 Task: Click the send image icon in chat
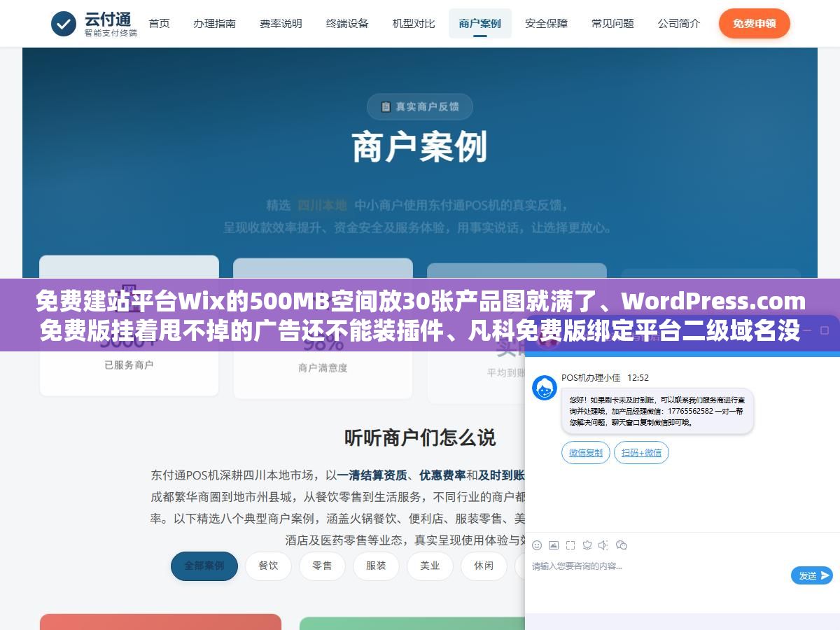click(x=554, y=545)
